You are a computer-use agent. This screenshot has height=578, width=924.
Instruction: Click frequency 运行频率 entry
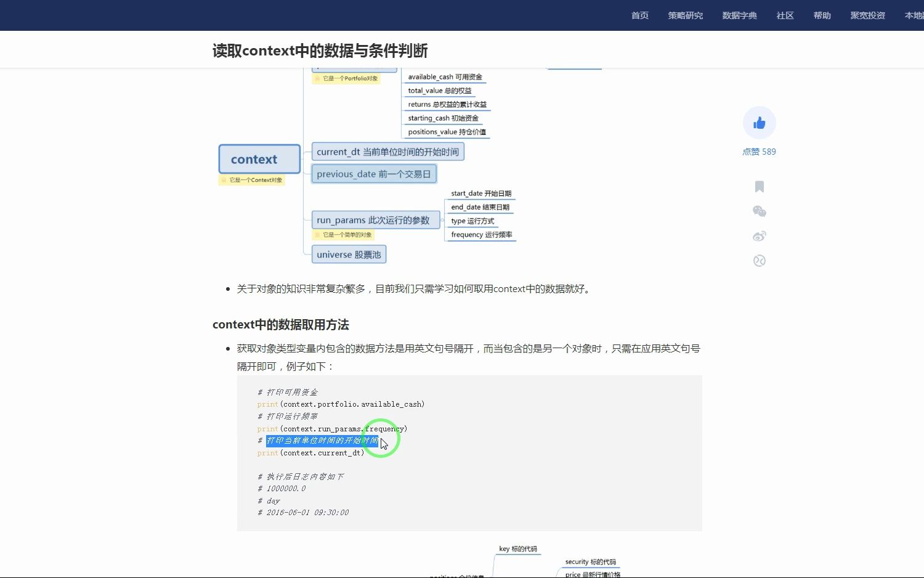coord(481,235)
